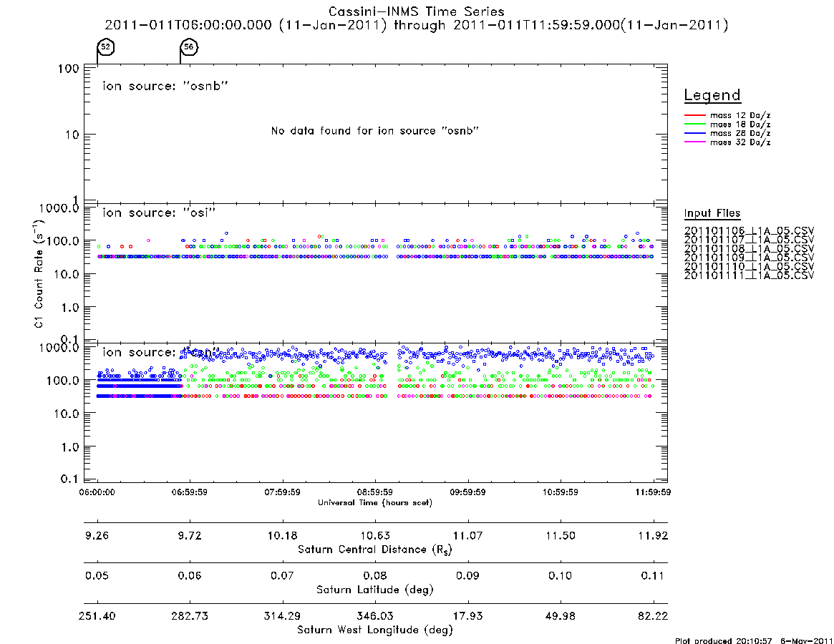Select the green mass 18 Da/z legend line

click(694, 125)
